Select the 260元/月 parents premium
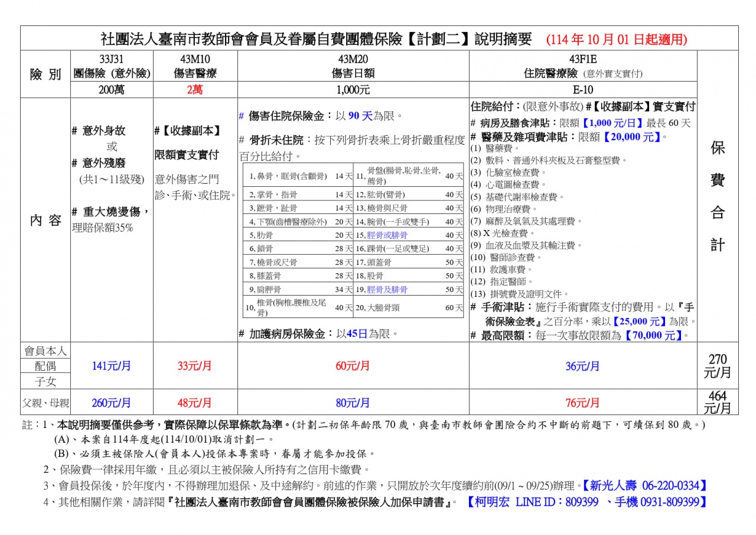Image resolution: width=756 pixels, height=535 pixels. click(x=112, y=403)
